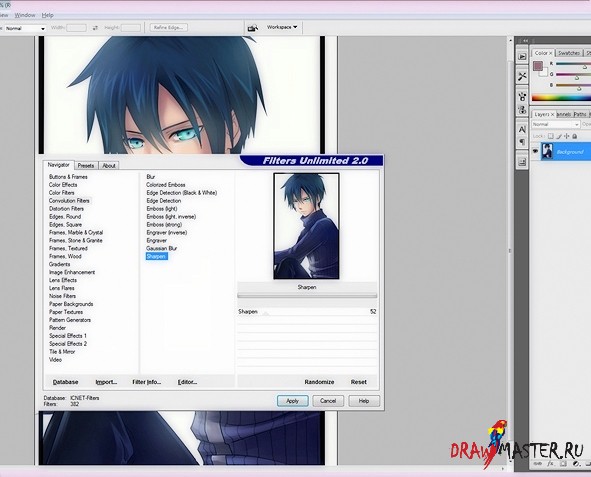Close the Color panel tab x

[551, 54]
